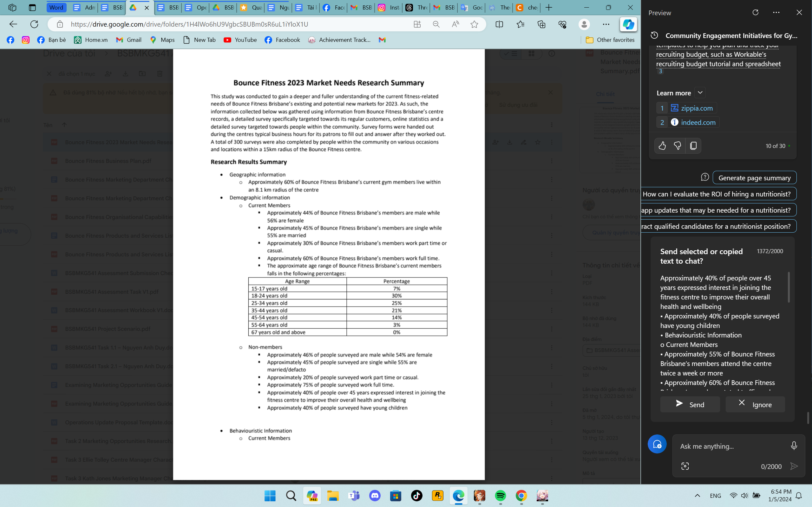Download the selected Drive item

[126, 74]
